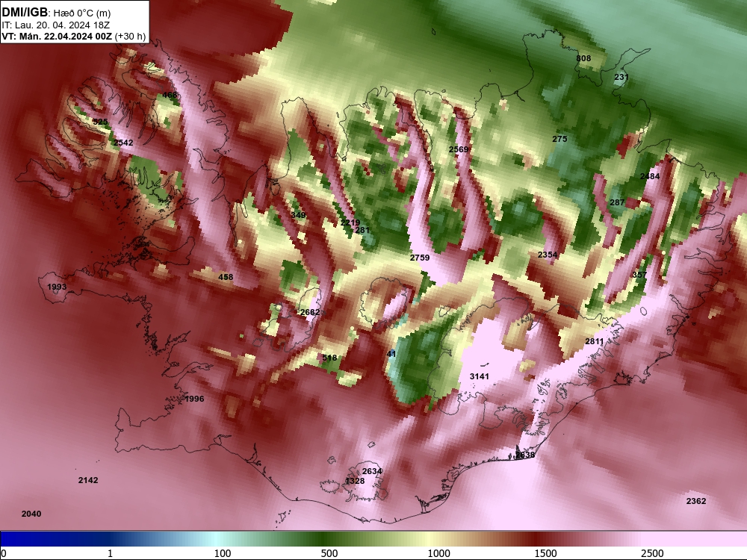The height and width of the screenshot is (560, 747).
Task: Click the map value 468
Action: (170, 96)
